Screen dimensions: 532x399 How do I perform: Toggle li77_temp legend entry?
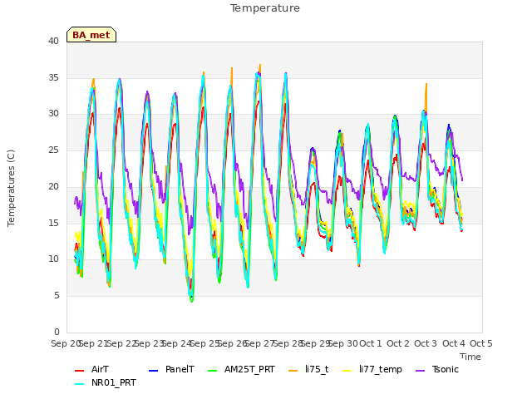[372, 369]
